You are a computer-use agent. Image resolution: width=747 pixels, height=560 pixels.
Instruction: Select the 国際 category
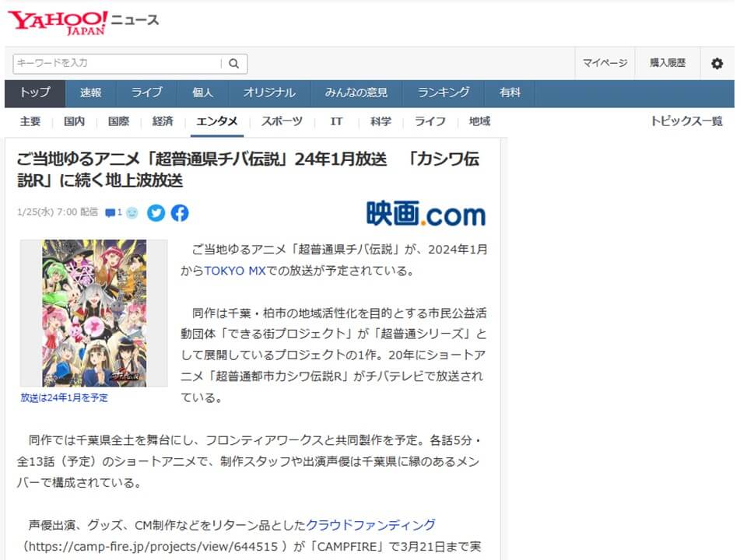[x=118, y=121]
